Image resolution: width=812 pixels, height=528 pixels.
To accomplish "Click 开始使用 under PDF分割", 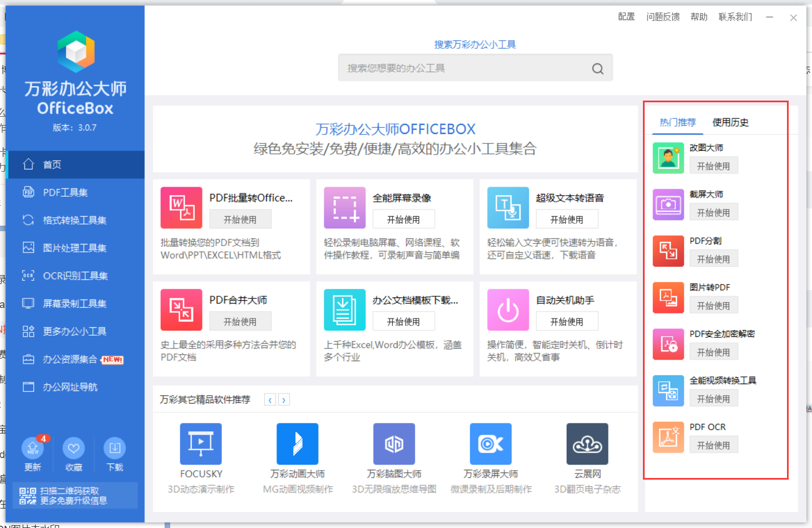I will (x=714, y=259).
